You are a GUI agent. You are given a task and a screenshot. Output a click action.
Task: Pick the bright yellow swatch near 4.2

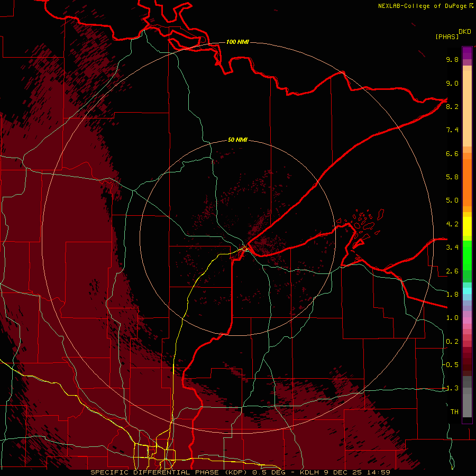click(467, 226)
